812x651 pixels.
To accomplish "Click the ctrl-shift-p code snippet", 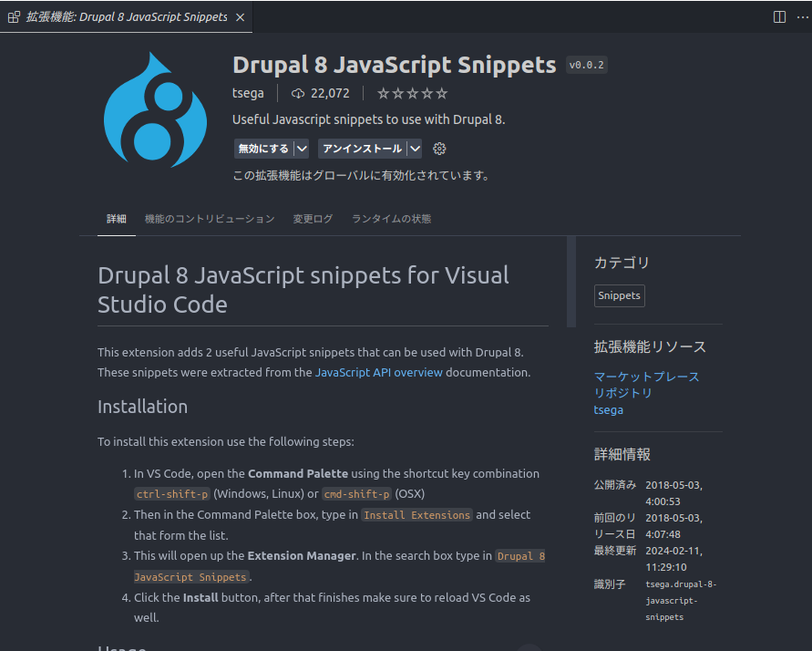I will (x=172, y=494).
